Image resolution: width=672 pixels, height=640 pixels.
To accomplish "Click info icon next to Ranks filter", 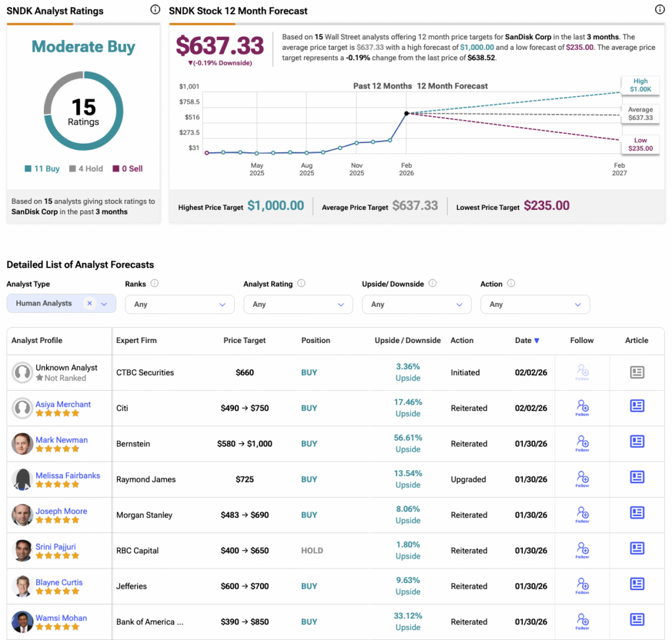I will 155,283.
